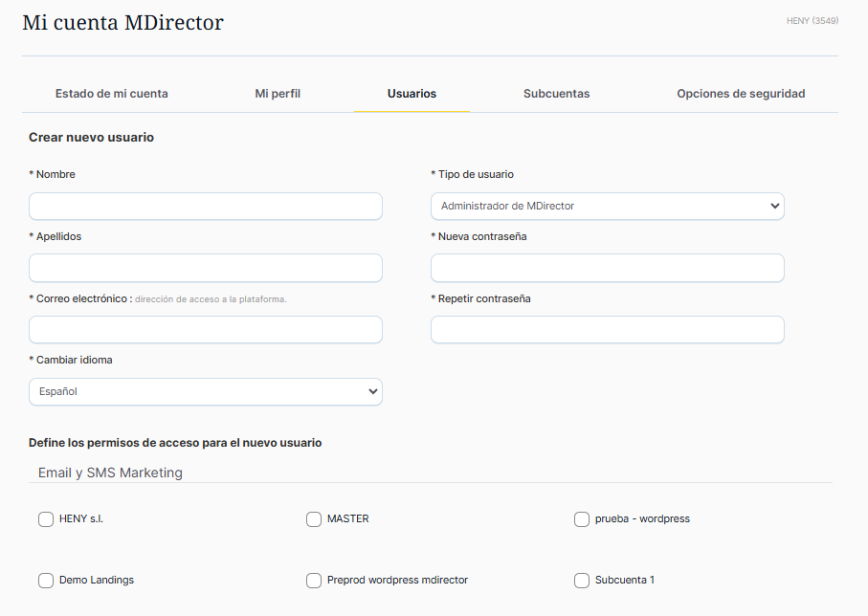
Task: Open Opciones de seguridad tab
Action: point(741,94)
